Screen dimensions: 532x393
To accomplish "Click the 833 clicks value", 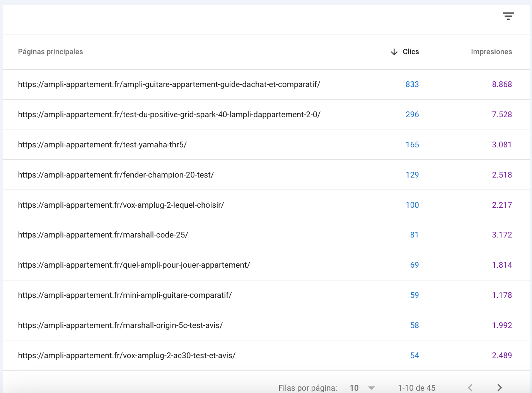I will tap(412, 84).
